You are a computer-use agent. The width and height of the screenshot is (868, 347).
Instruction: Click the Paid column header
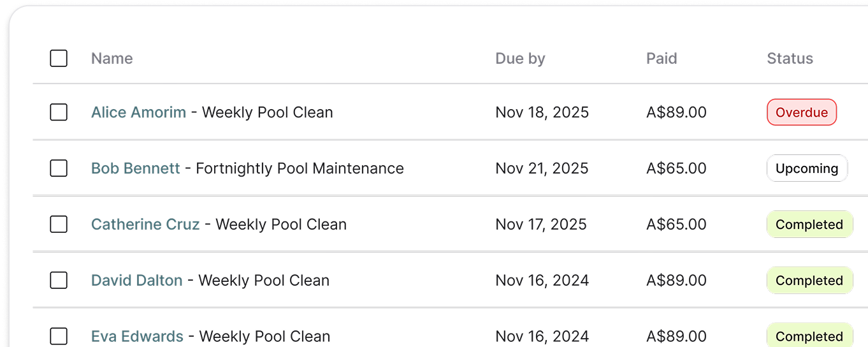click(662, 59)
